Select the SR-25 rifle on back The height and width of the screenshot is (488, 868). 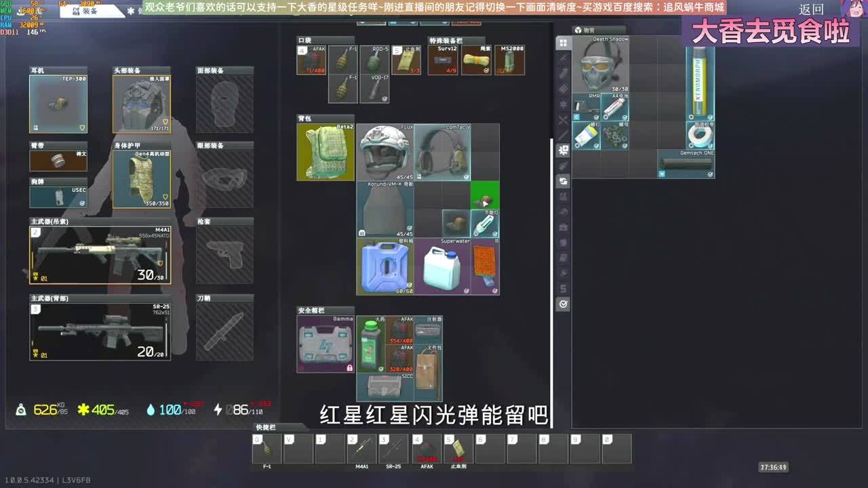point(100,331)
